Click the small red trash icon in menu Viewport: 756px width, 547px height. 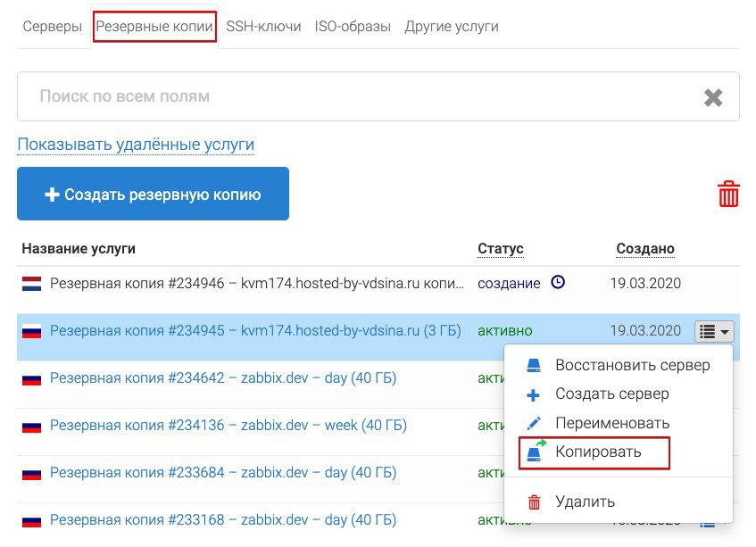[534, 502]
